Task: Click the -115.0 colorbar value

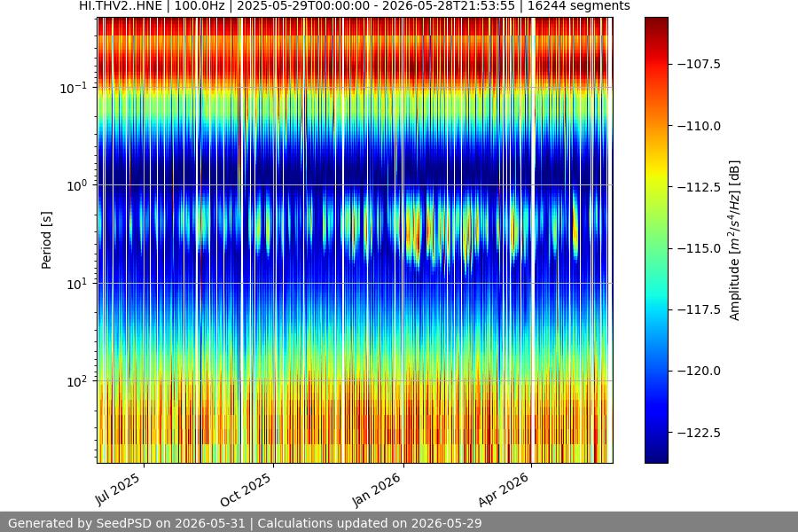Action: [x=699, y=248]
